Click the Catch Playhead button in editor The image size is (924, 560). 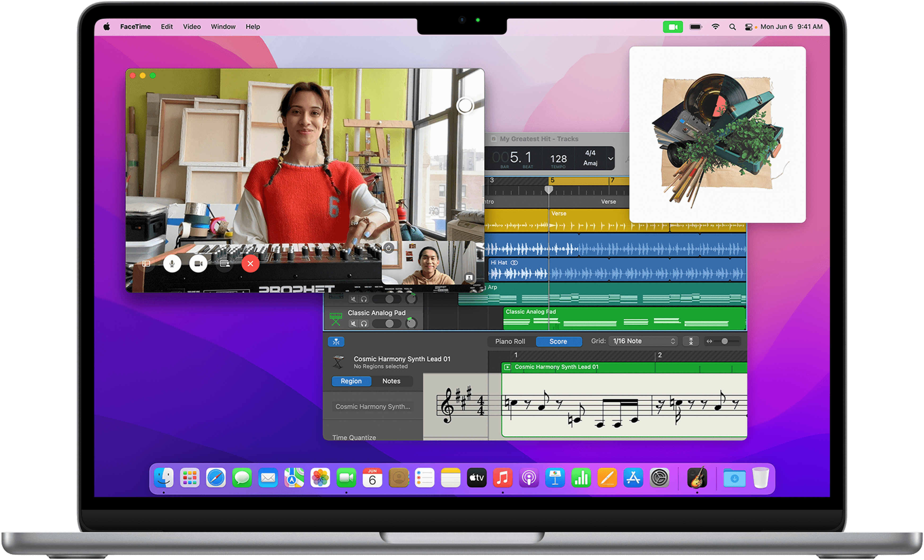(336, 342)
